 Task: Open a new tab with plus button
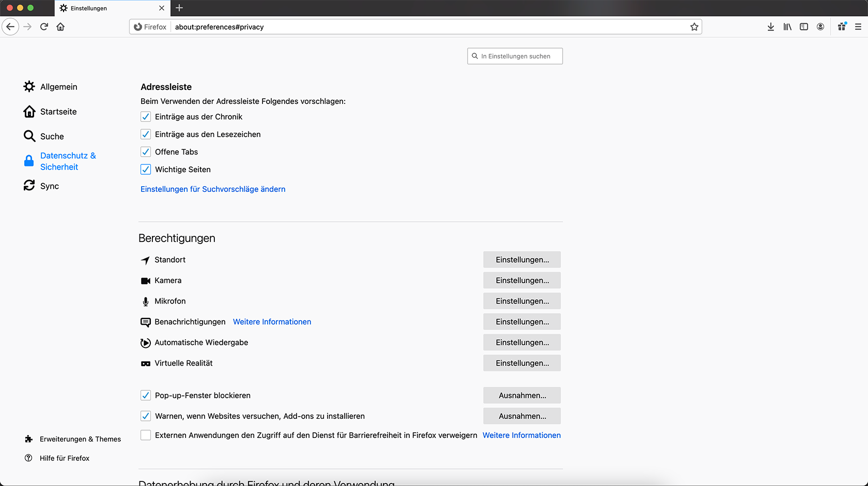click(179, 8)
